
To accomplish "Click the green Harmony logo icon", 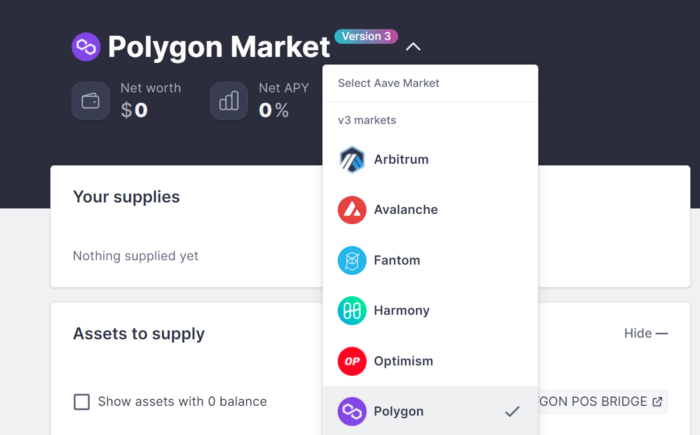I will 352,310.
